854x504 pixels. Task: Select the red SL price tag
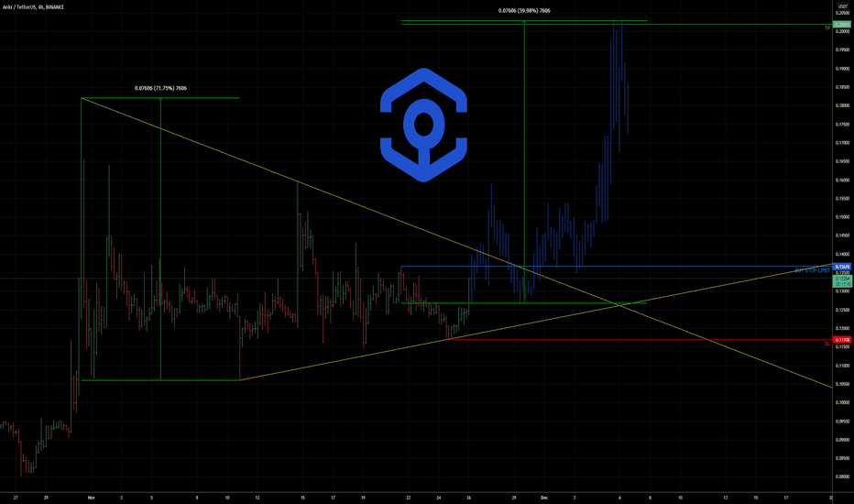pos(842,339)
